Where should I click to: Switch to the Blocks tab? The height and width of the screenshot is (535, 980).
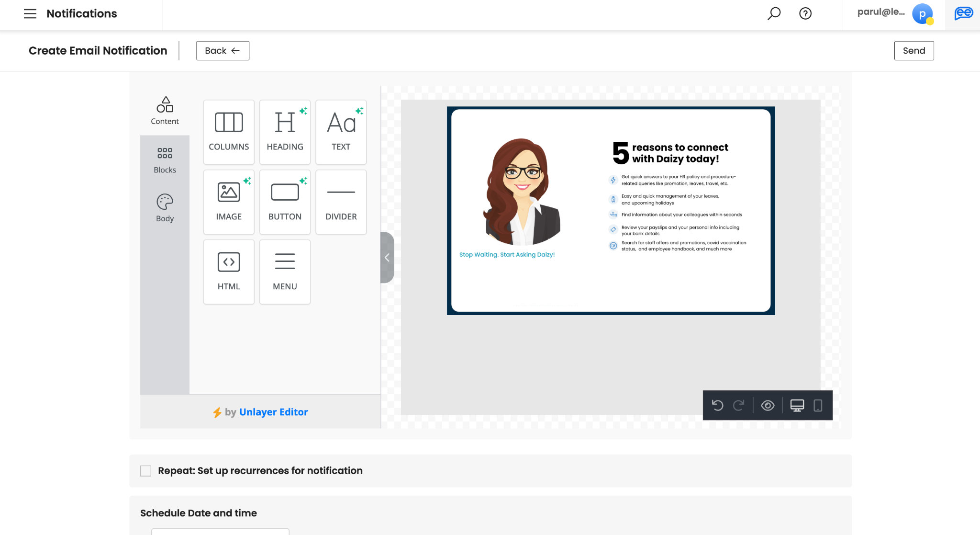point(165,160)
